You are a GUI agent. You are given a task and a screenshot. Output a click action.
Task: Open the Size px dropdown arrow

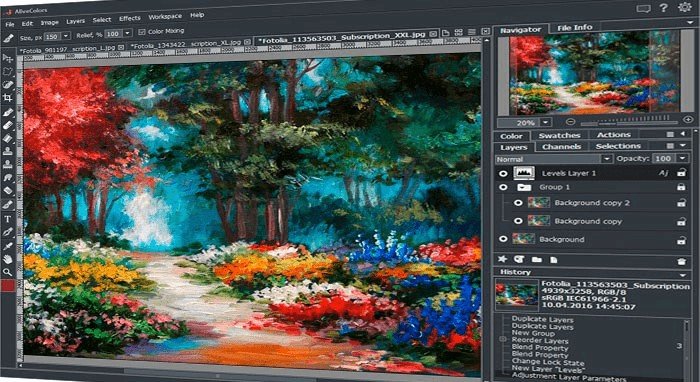pos(66,36)
